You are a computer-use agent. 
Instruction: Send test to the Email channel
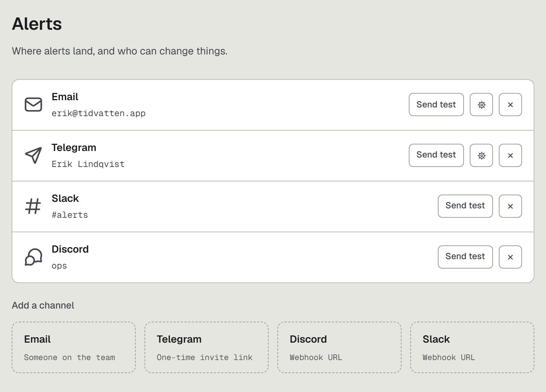click(x=436, y=105)
